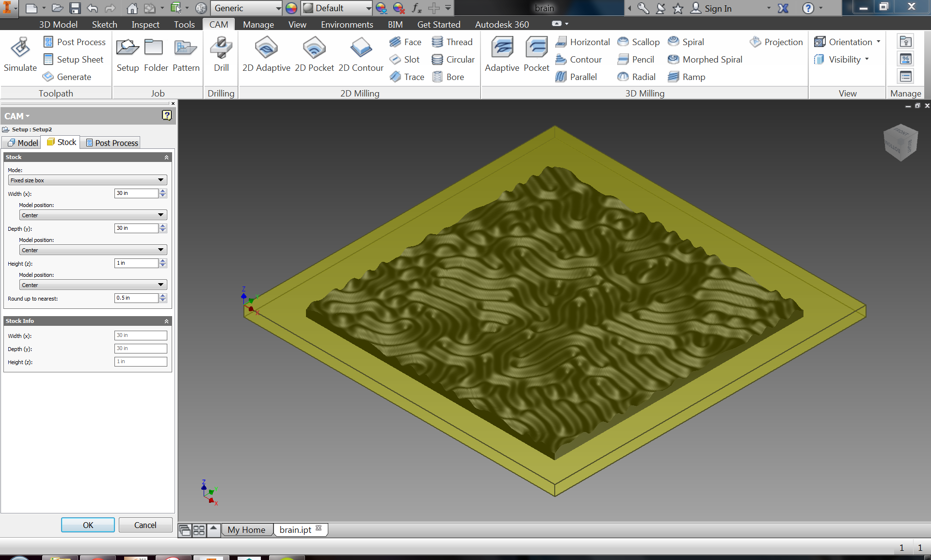Image resolution: width=931 pixels, height=560 pixels.
Task: Select the Trace tool
Action: point(407,77)
